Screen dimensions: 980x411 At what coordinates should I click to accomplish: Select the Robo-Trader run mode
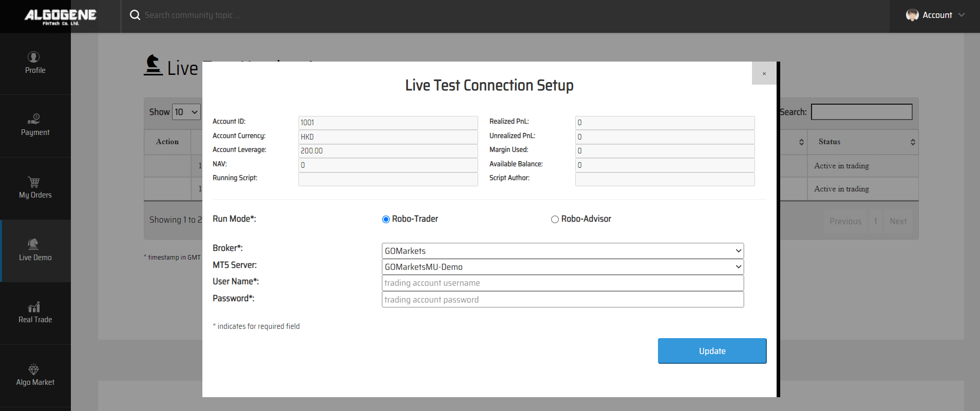point(386,220)
